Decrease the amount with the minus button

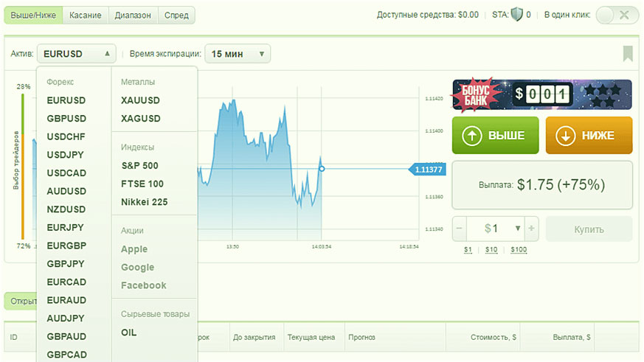pos(460,229)
